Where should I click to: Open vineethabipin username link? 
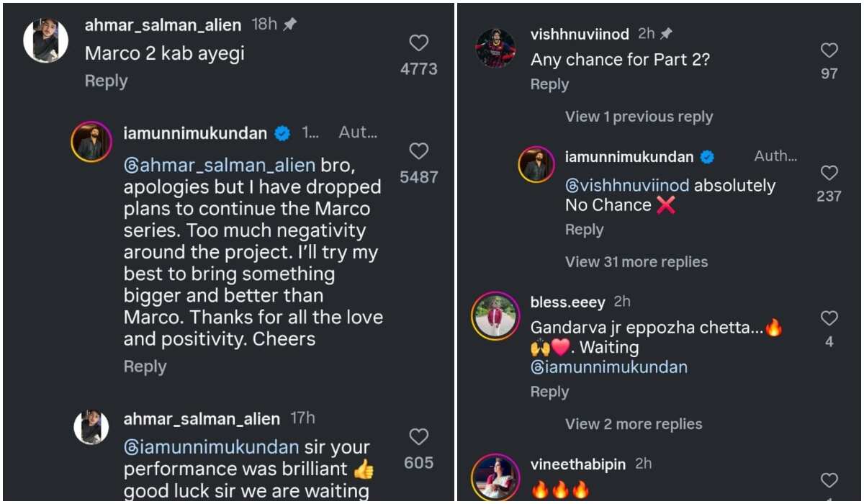(578, 464)
